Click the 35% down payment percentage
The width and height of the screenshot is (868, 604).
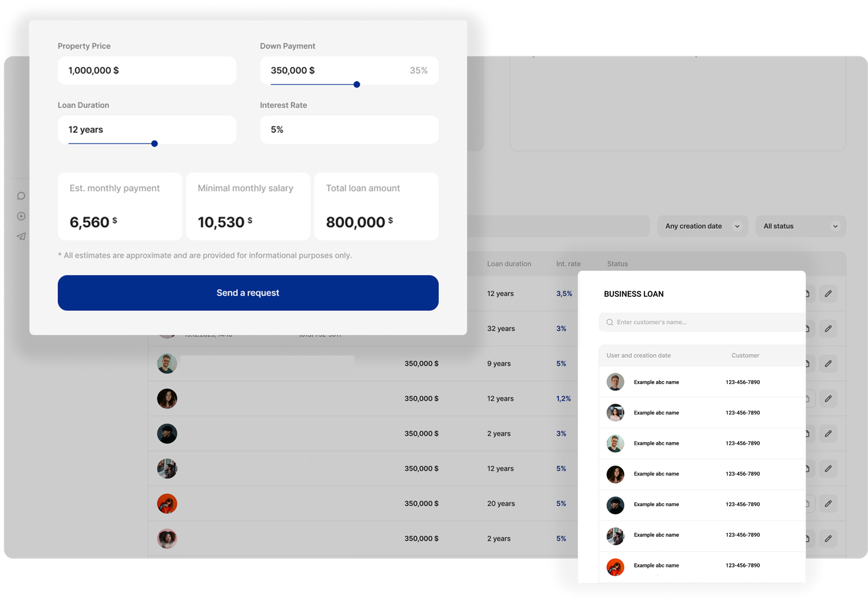[419, 71]
